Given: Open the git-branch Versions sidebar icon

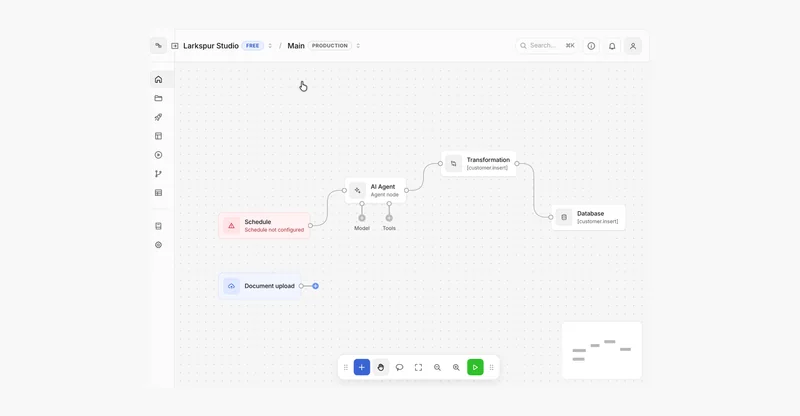Looking at the screenshot, I should [158, 174].
